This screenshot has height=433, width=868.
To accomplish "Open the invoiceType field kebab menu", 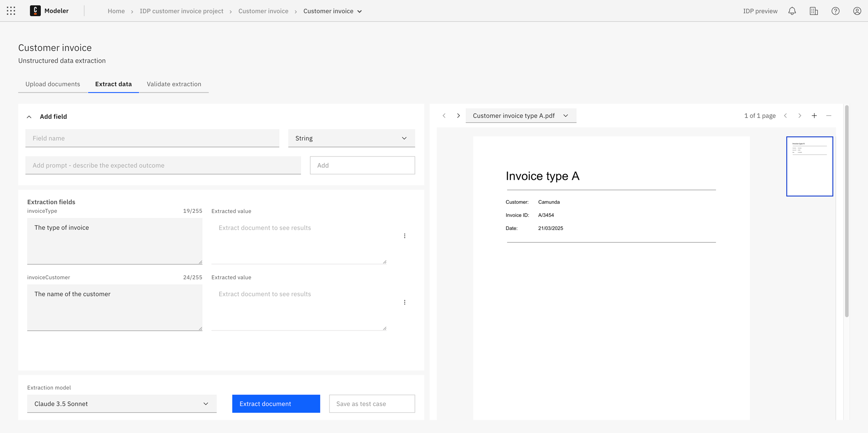I will [x=405, y=235].
